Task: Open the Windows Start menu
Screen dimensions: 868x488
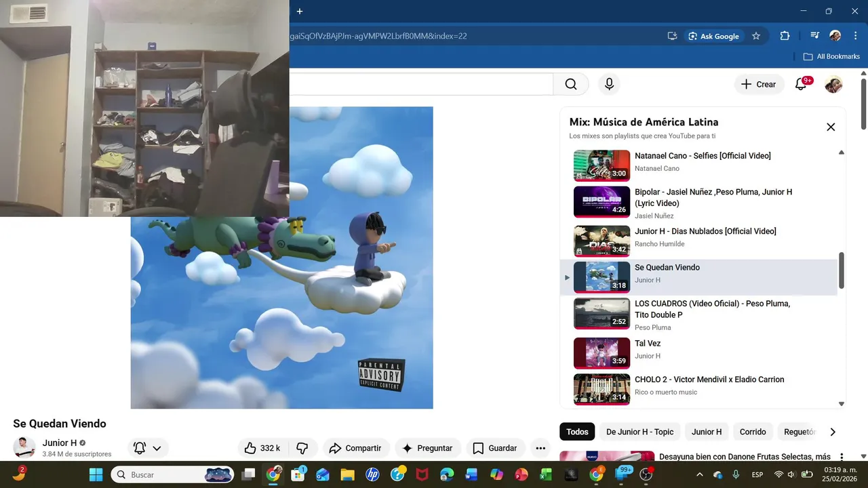Action: pyautogui.click(x=96, y=474)
